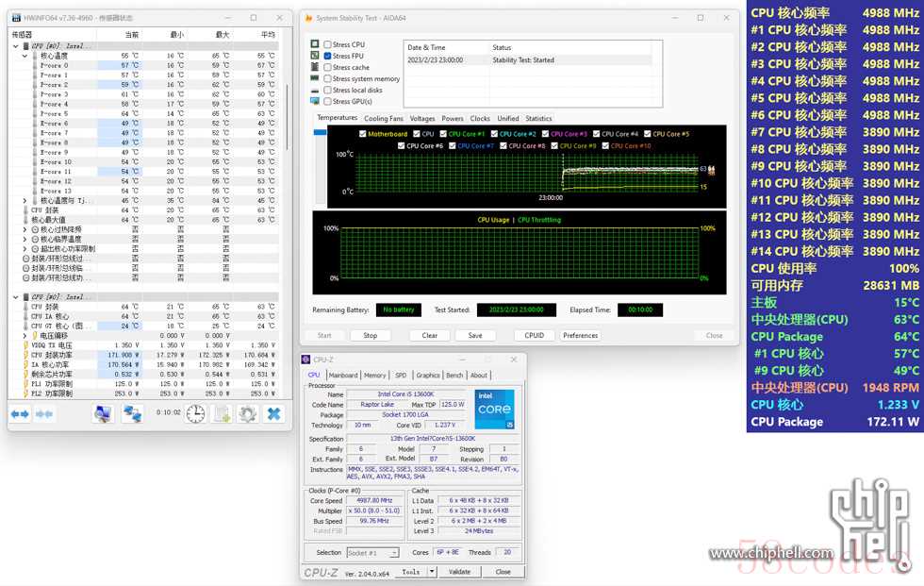Viewport: 924px width, 586px height.
Task: Open AIDA64 Preferences button
Action: pos(581,335)
